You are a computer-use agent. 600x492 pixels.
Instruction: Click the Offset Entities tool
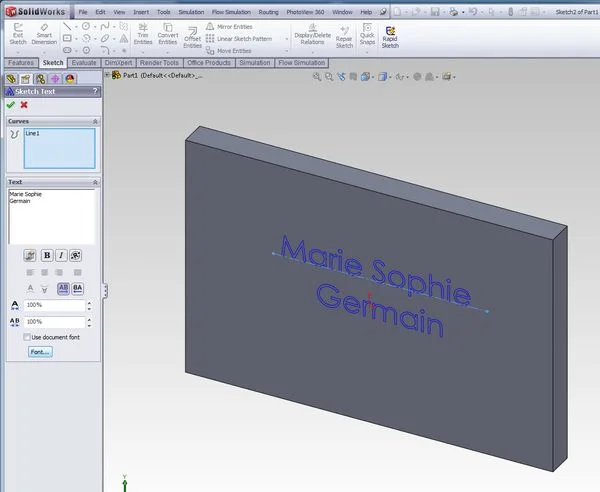(192, 37)
